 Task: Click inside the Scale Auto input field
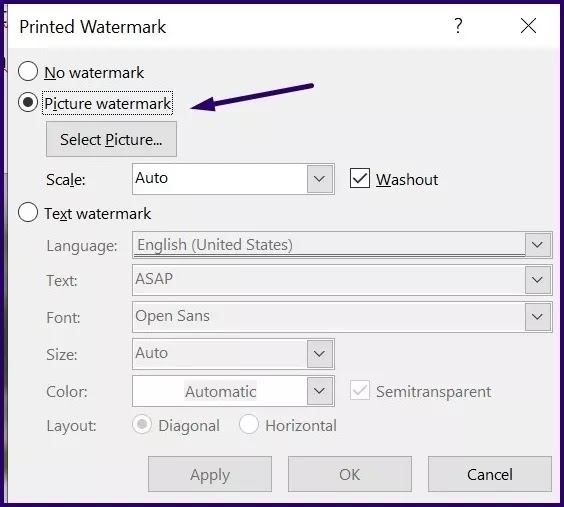219,179
